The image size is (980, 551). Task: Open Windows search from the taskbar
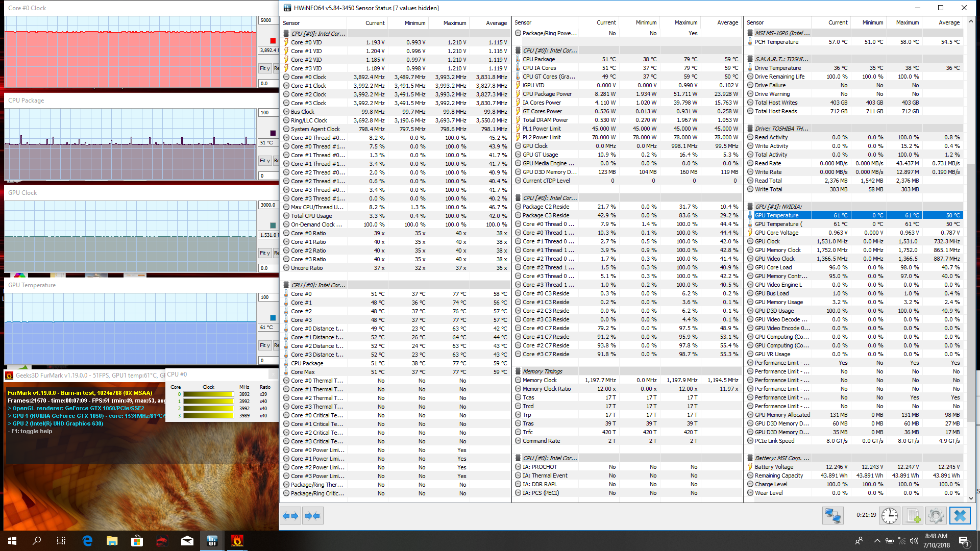tap(37, 541)
